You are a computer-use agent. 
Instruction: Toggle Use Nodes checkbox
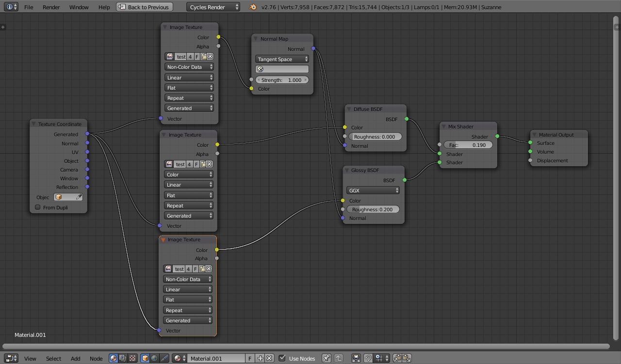click(282, 358)
